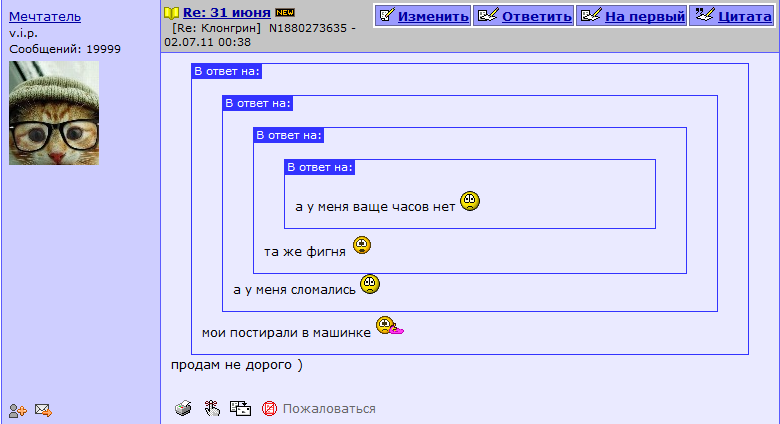Click the yellow NEW badge
The width and height of the screenshot is (780, 424).
(285, 12)
